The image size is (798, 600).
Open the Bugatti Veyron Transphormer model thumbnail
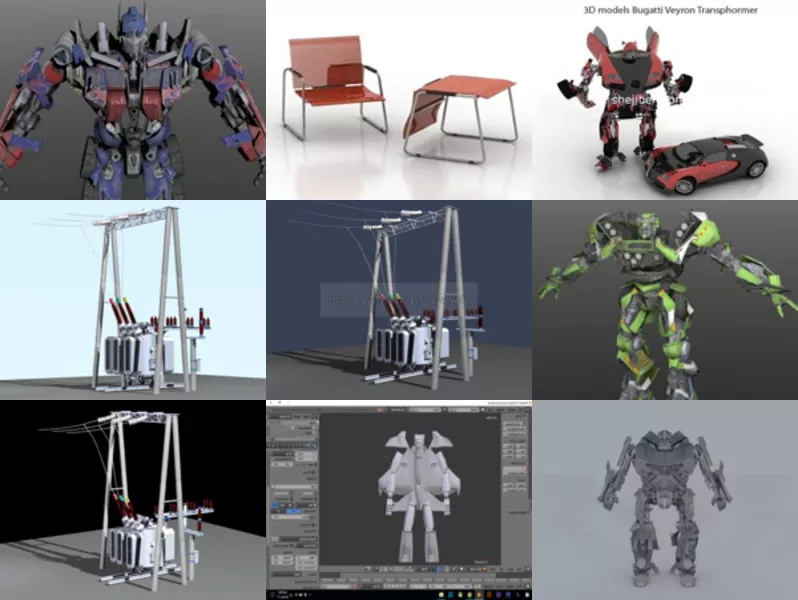665,99
